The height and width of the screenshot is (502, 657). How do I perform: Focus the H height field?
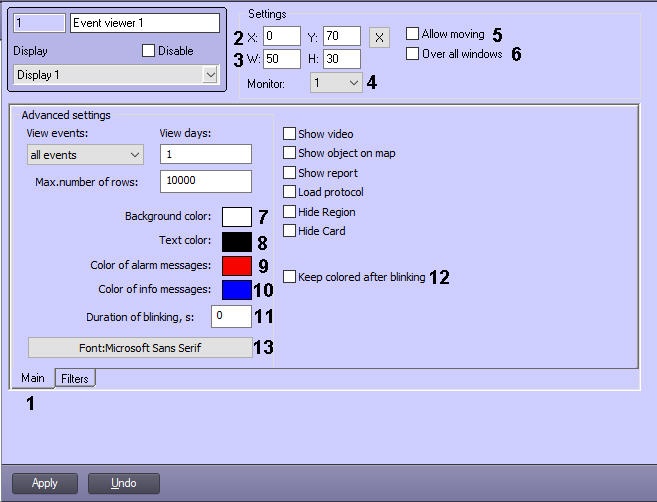[x=341, y=59]
